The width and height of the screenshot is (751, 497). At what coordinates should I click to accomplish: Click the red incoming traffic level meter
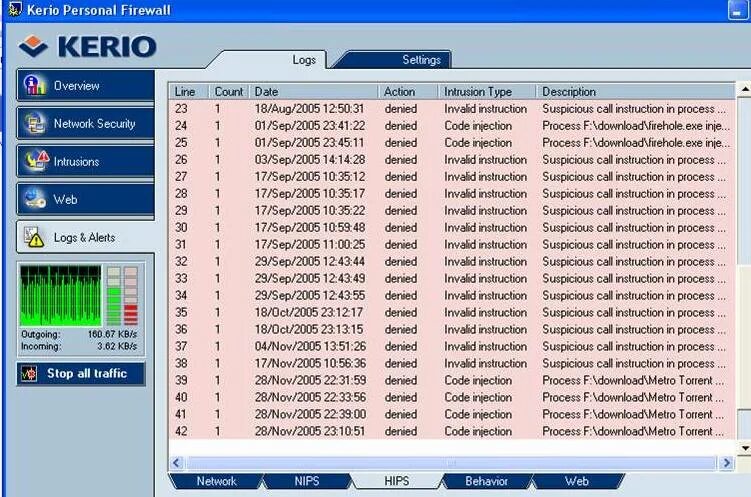coord(131,295)
